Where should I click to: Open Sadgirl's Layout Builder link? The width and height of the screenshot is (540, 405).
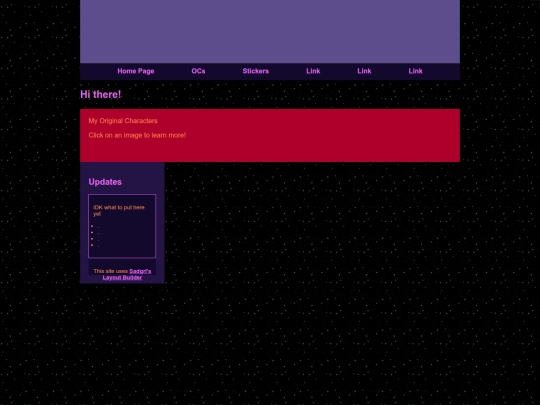(127, 274)
